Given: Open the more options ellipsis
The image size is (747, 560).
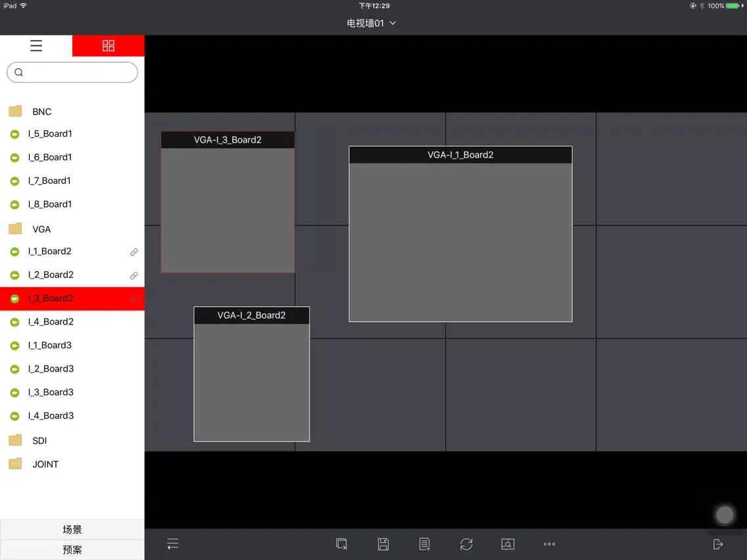Looking at the screenshot, I should (549, 544).
